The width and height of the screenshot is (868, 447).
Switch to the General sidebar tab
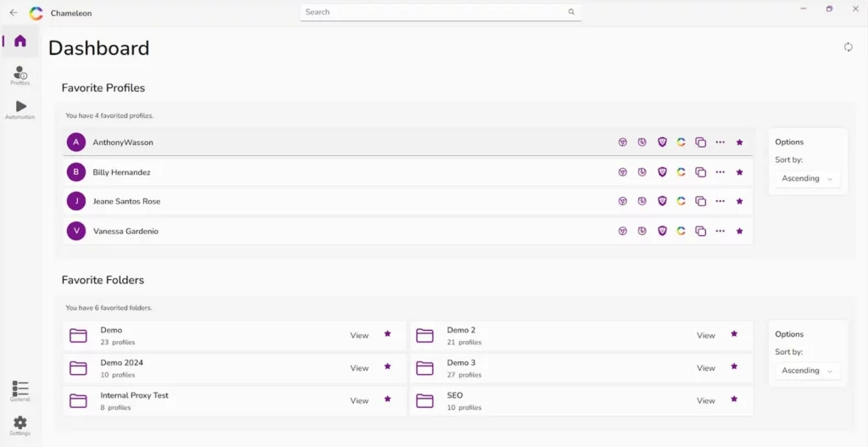click(x=20, y=390)
